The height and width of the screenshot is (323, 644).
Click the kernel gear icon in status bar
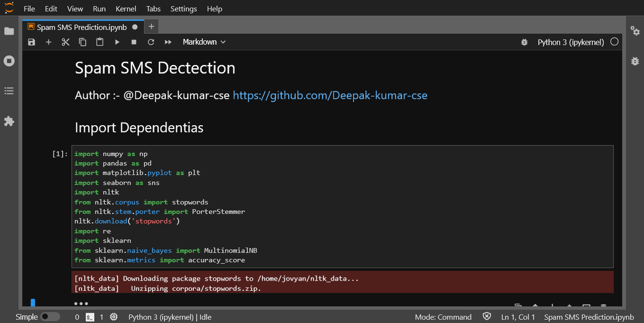click(x=114, y=317)
